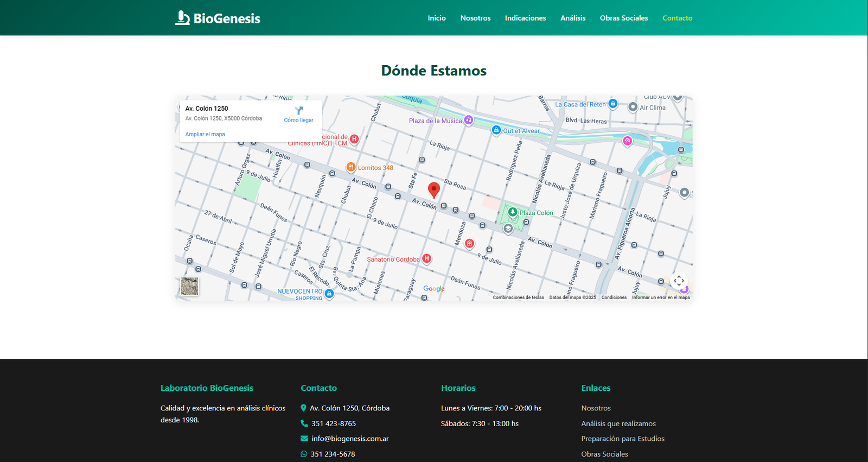This screenshot has width=868, height=462.
Task: Click the BioGenesis microscope logo
Action: [183, 18]
